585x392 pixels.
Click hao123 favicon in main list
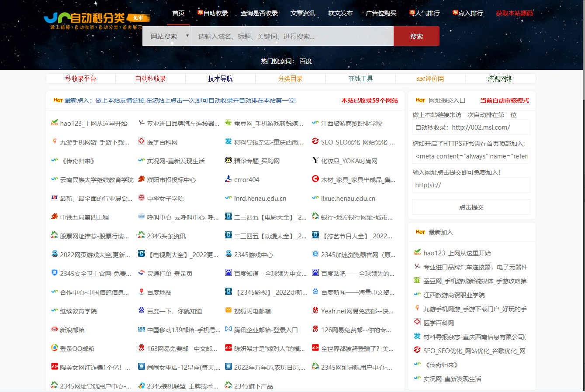(x=55, y=123)
